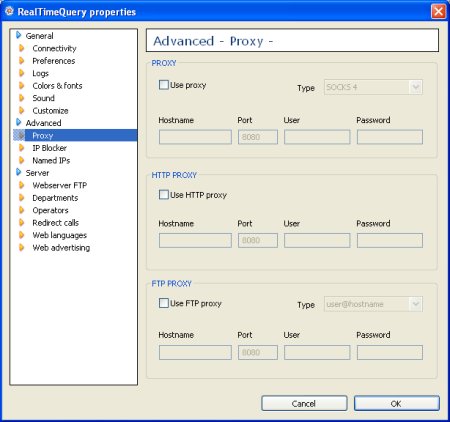The image size is (450, 422).
Task: Dismiss the dialog with Cancel
Action: click(304, 404)
